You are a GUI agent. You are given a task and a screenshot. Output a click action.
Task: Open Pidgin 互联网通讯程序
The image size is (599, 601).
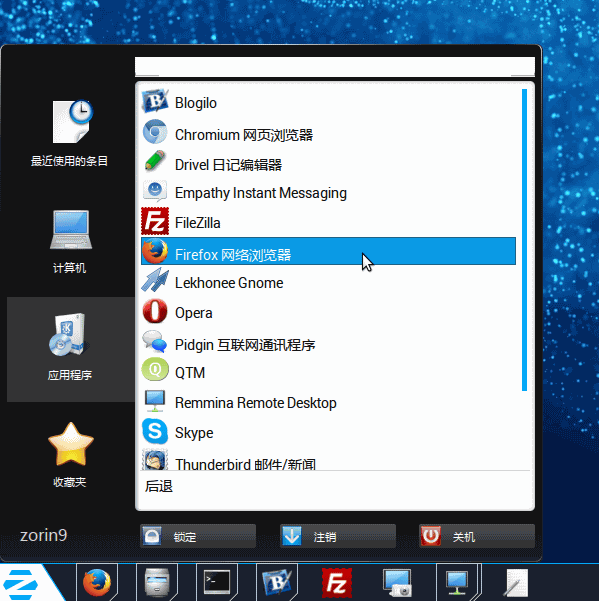(x=328, y=343)
